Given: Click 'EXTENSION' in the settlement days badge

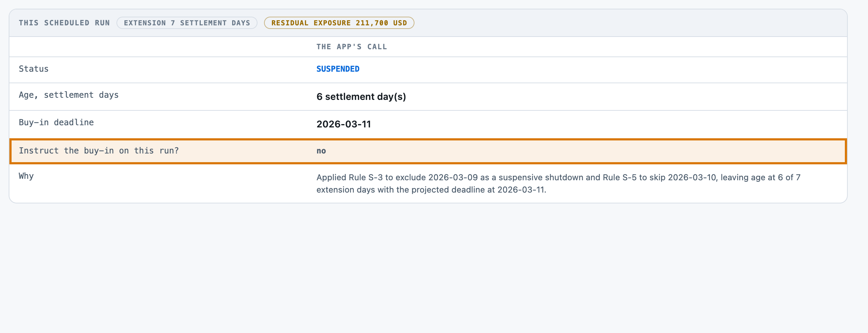Looking at the screenshot, I should tap(145, 23).
